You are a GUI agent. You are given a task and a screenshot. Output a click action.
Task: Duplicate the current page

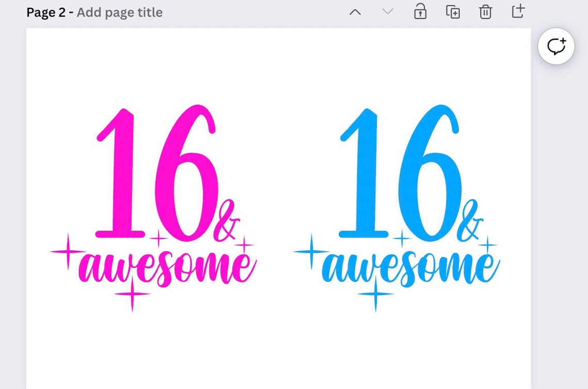point(453,12)
